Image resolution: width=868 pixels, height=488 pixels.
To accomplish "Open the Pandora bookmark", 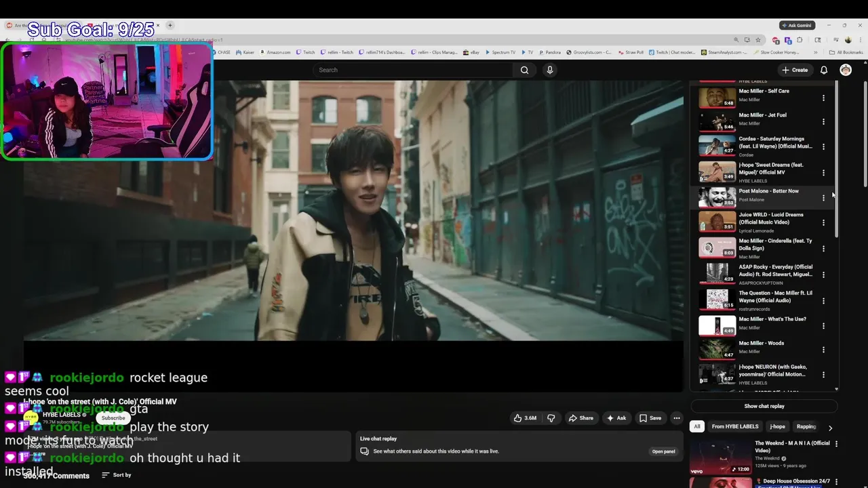I will coord(550,52).
